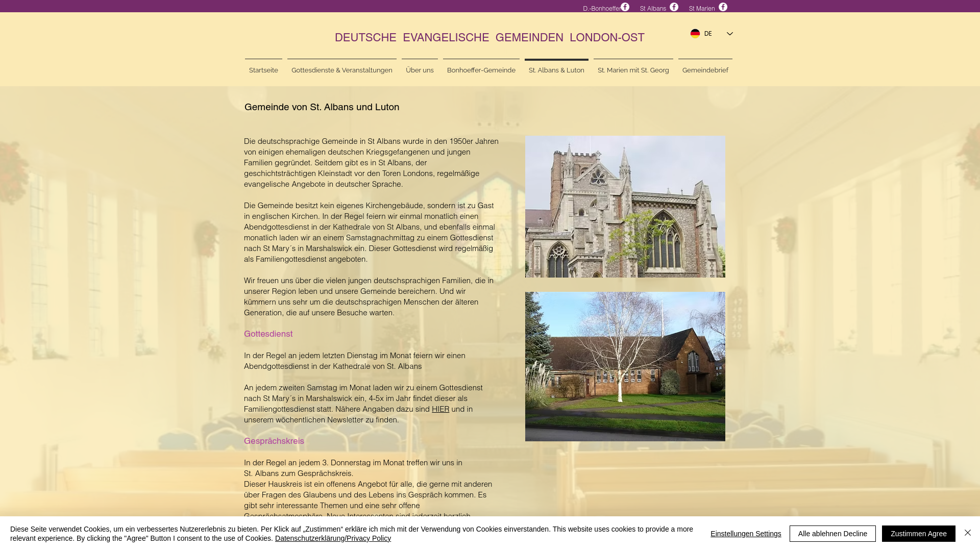This screenshot has width=980, height=551.
Task: Open D.-Bonhoeffer Facebook icon
Action: tap(625, 7)
